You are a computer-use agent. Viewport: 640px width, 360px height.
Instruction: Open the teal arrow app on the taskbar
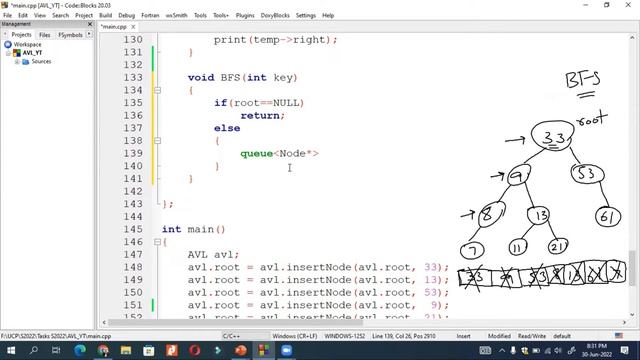point(218,350)
